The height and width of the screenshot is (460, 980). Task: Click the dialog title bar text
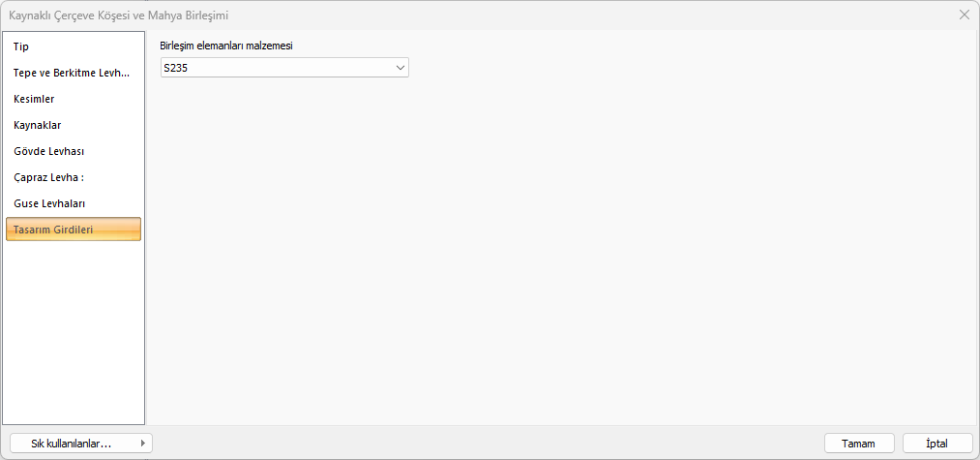click(x=119, y=15)
